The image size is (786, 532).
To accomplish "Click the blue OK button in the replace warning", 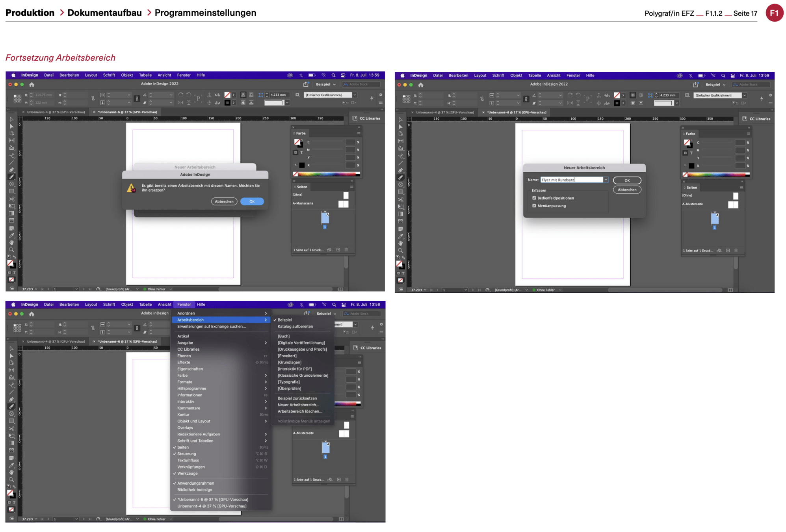I will click(x=252, y=201).
